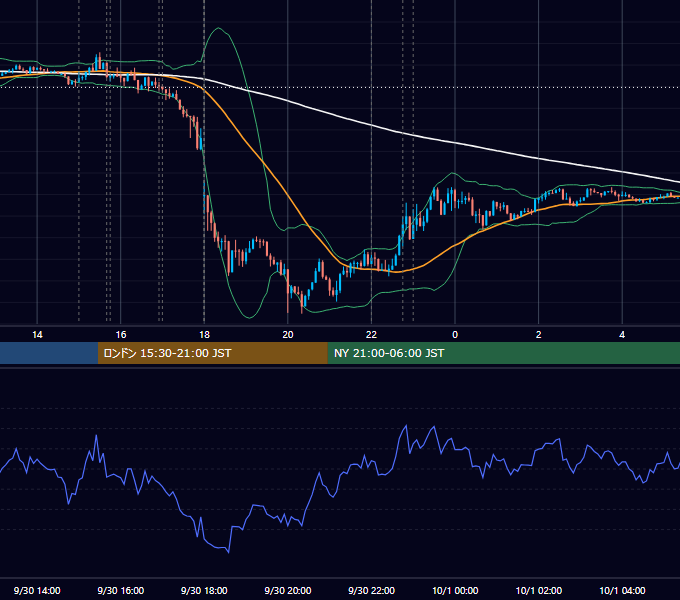The image size is (680, 600).
Task: Click the 2 hour label on price chart axis
Action: tap(539, 335)
